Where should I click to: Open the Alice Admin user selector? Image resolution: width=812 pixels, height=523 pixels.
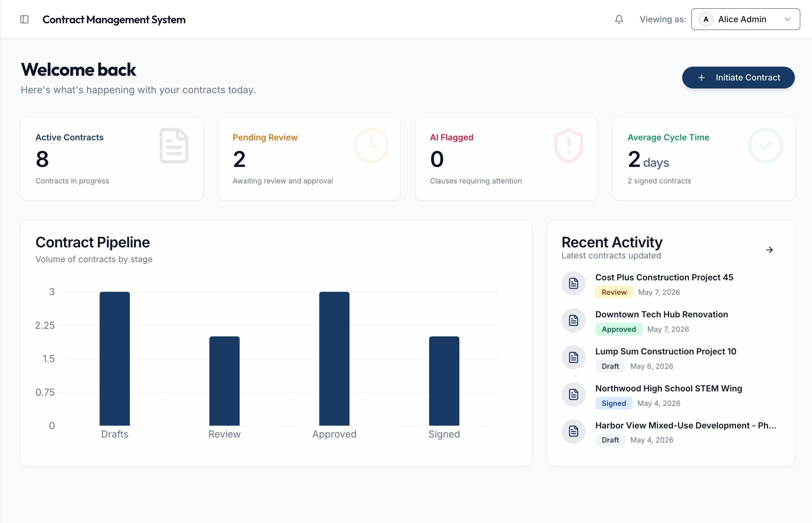pyautogui.click(x=745, y=20)
